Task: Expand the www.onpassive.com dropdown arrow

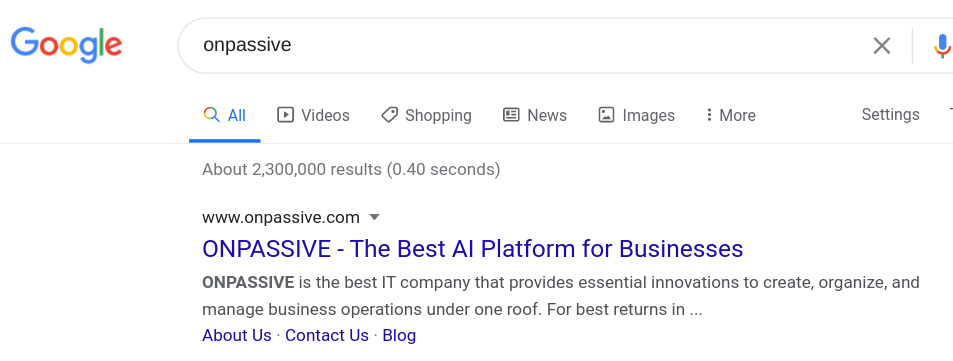Action: coord(374,217)
